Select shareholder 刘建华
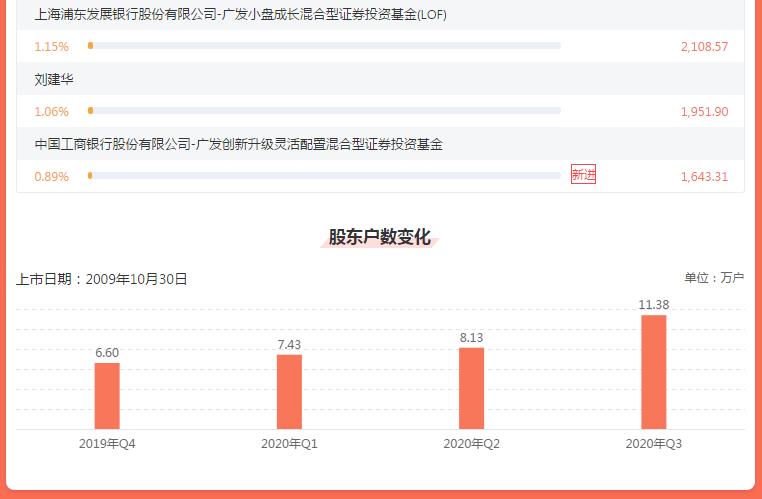This screenshot has width=762, height=499. [54, 79]
